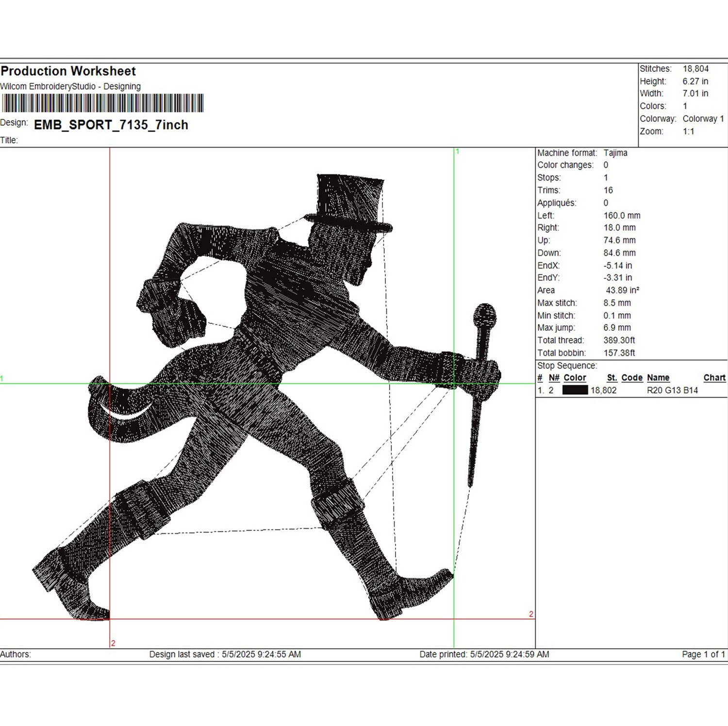Select the Left value '160.0 mm'
728x726 pixels.
coord(622,216)
